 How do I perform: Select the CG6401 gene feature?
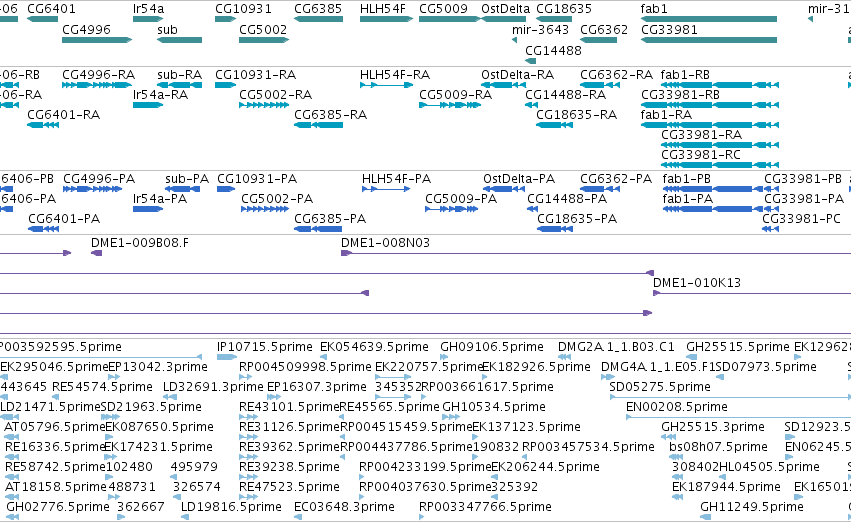(x=42, y=19)
